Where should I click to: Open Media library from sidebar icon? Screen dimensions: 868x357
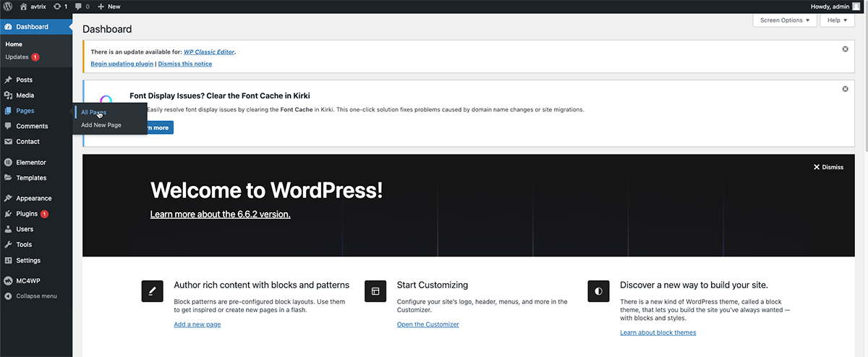[8, 96]
